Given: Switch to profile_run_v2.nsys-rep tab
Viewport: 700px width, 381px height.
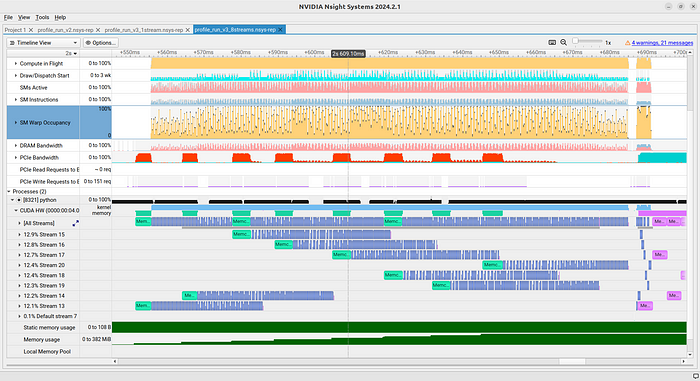Looking at the screenshot, I should (x=65, y=30).
